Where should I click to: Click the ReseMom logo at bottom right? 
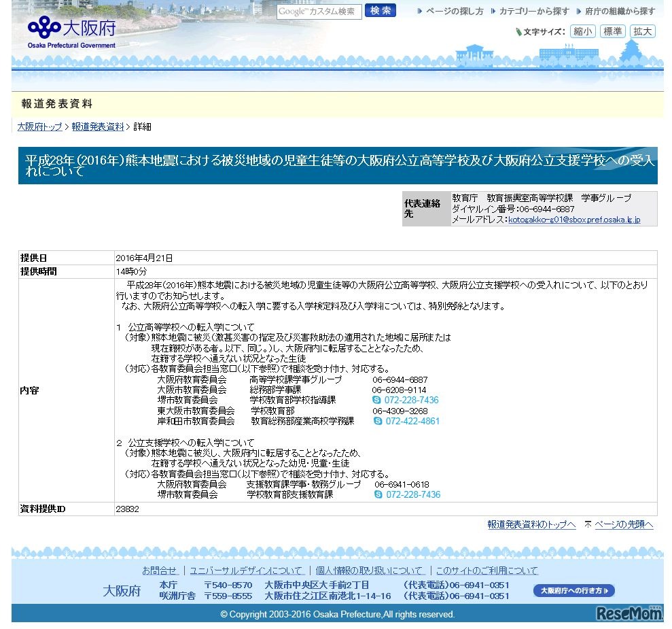click(629, 614)
